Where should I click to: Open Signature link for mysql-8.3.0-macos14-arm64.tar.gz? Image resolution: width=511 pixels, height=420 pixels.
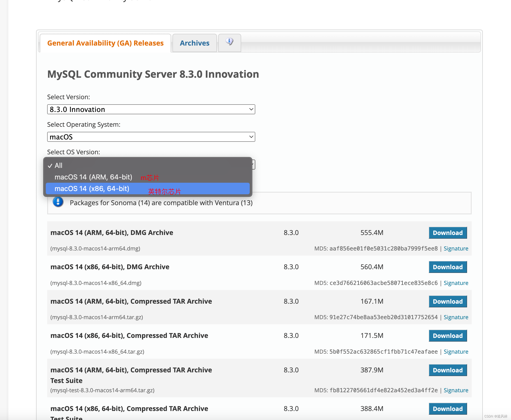pyautogui.click(x=456, y=317)
